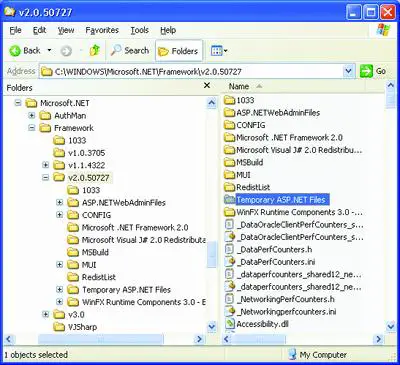This screenshot has height=365, width=400.
Task: Click the Temporary ASP.NET Files folder icon
Action: pyautogui.click(x=230, y=200)
